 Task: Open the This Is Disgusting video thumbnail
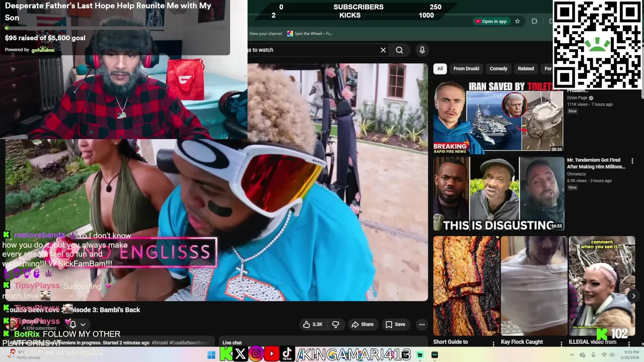pos(499,194)
